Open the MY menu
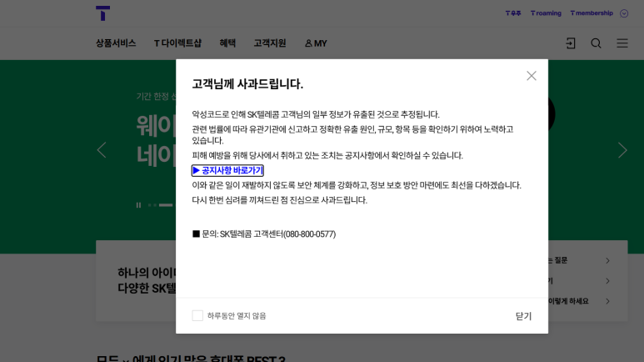644x362 pixels. tap(316, 43)
